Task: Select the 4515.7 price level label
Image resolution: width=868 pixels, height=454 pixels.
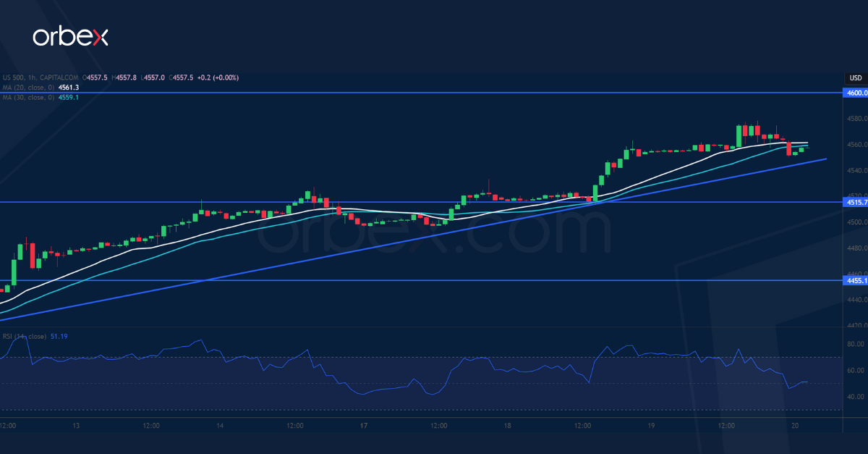Action: 854,203
